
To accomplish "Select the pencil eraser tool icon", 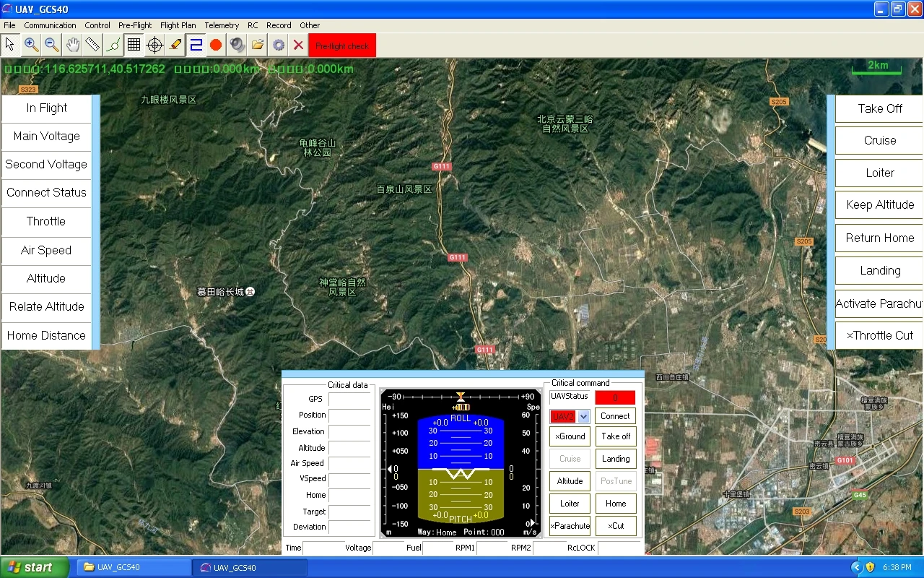I will point(175,45).
